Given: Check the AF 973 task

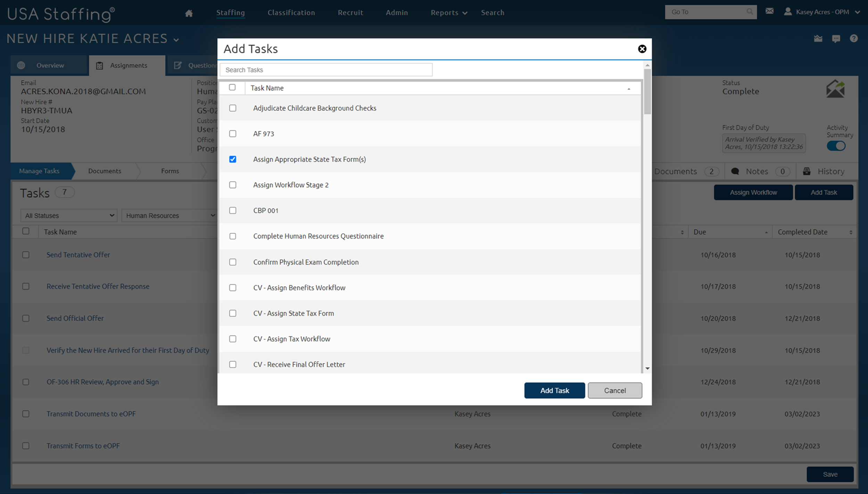Looking at the screenshot, I should pyautogui.click(x=233, y=134).
